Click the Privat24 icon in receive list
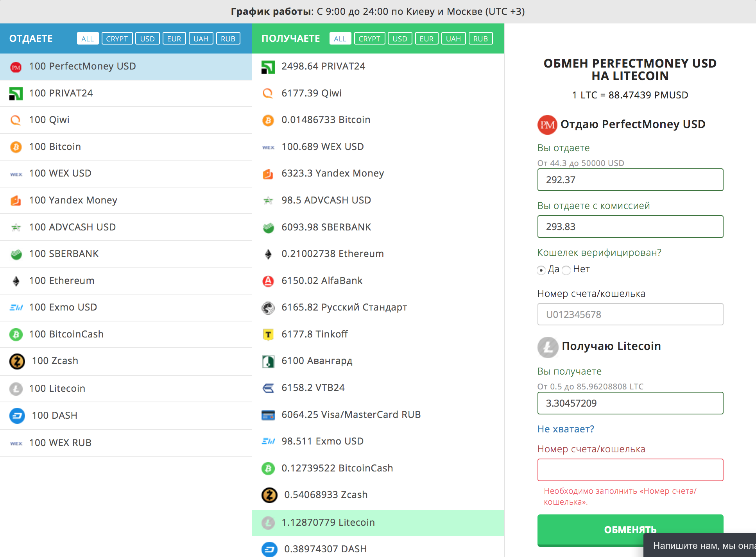 (x=268, y=67)
